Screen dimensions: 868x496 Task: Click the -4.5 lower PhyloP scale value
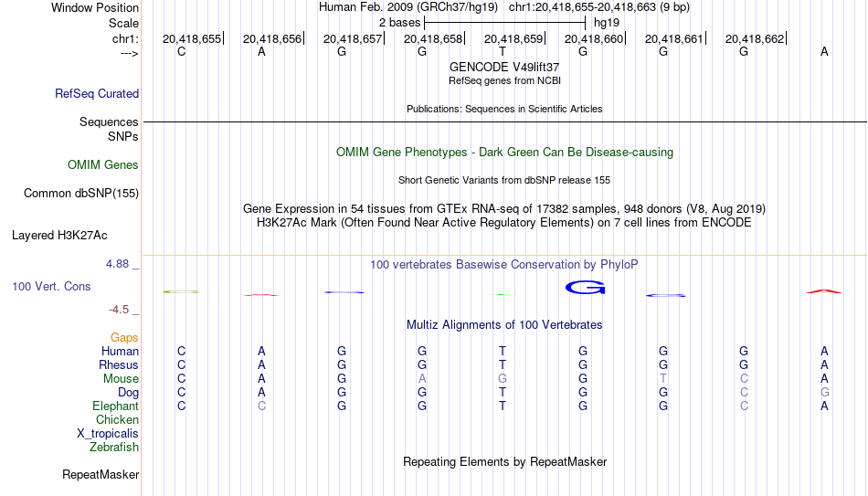coord(119,310)
